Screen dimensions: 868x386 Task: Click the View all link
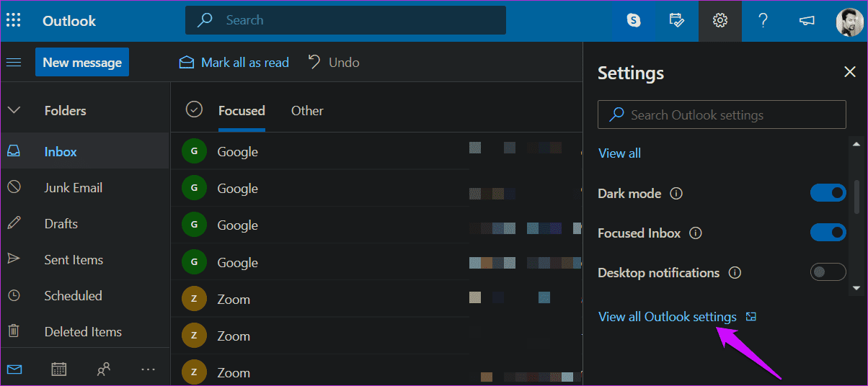coord(619,153)
